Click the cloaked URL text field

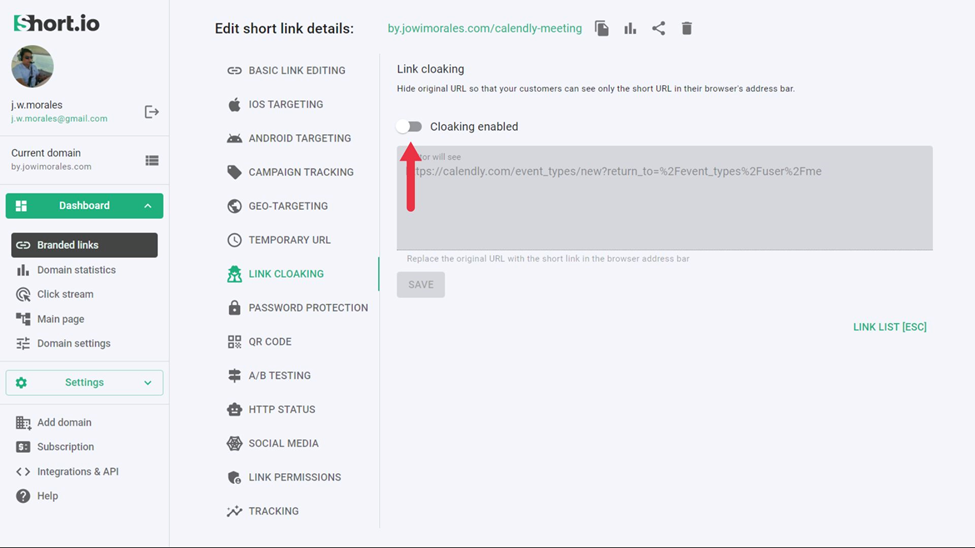[665, 198]
